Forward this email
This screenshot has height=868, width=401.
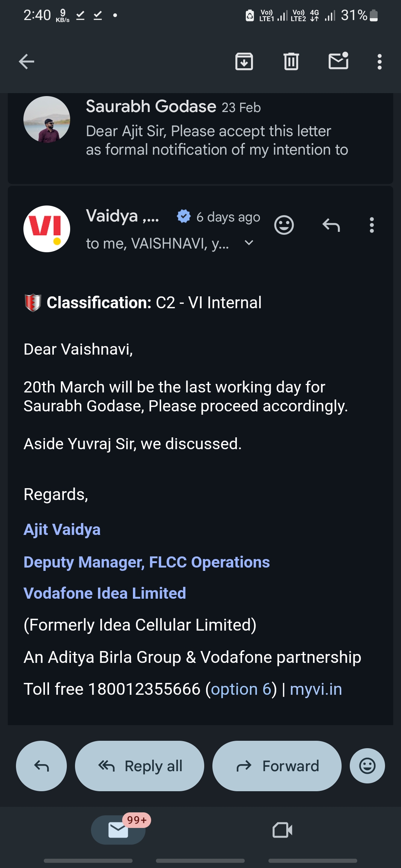click(277, 766)
